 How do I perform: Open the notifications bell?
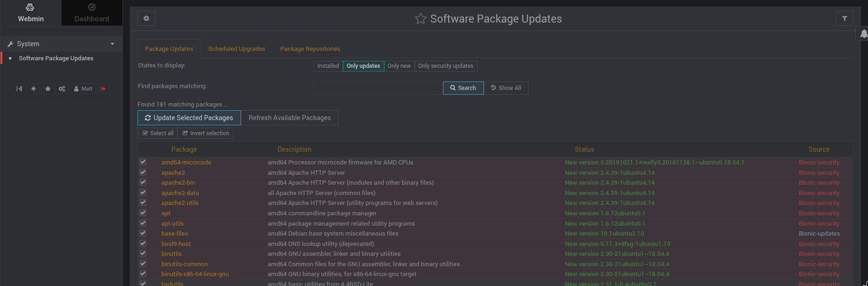[864, 33]
